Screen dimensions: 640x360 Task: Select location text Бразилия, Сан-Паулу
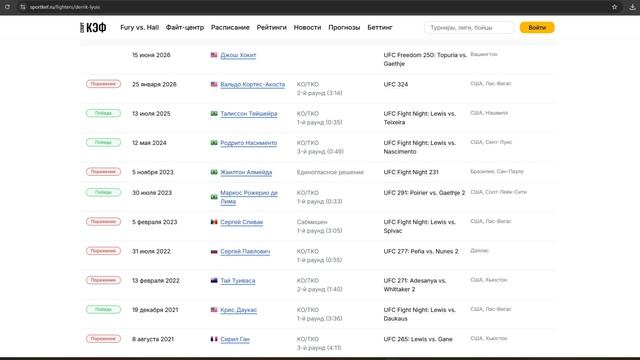pyautogui.click(x=497, y=171)
